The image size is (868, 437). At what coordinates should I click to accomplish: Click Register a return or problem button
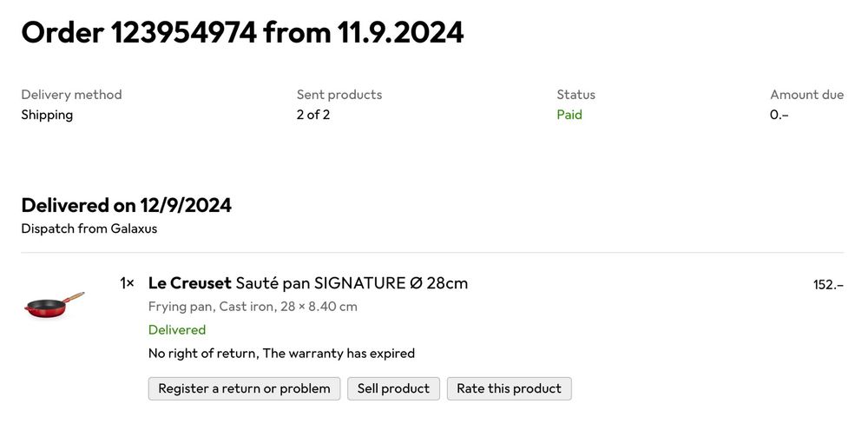(x=244, y=389)
